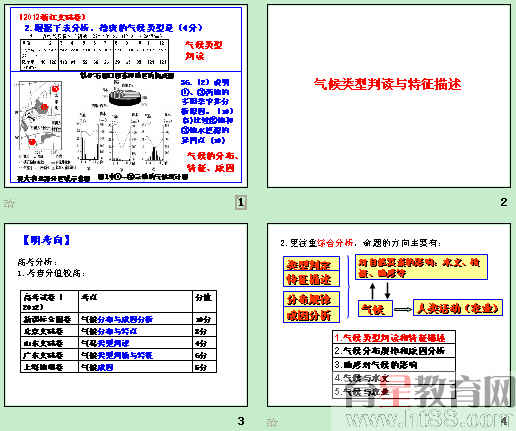Viewport: 516px width, 431px height.
Task: Click the '特征描述' yellow box on slide 4
Action: [x=311, y=279]
